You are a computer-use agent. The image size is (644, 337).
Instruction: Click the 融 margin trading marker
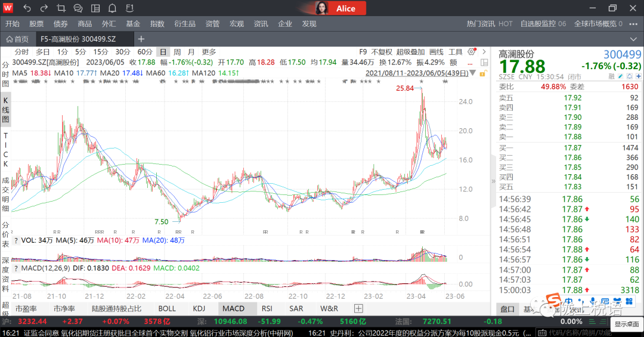point(611,76)
